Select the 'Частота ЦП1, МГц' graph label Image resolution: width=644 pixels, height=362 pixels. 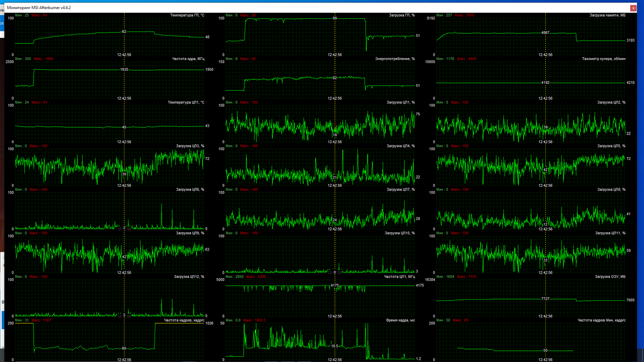point(400,277)
